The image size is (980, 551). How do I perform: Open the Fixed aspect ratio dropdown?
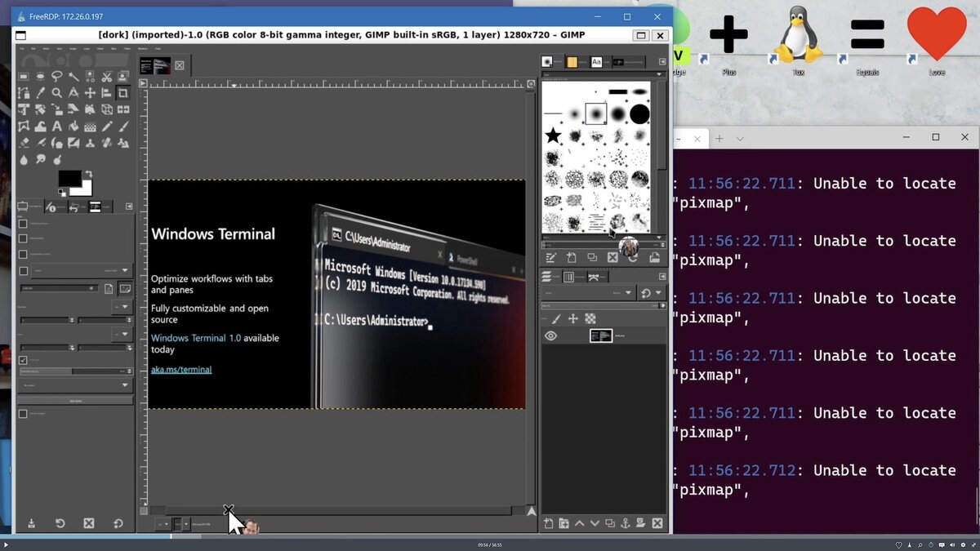click(x=82, y=271)
